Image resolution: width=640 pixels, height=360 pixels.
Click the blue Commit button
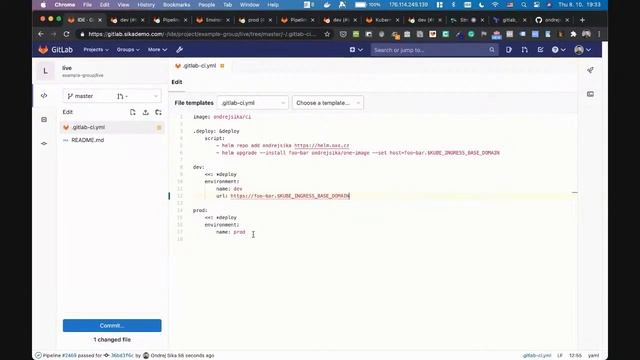click(x=112, y=326)
